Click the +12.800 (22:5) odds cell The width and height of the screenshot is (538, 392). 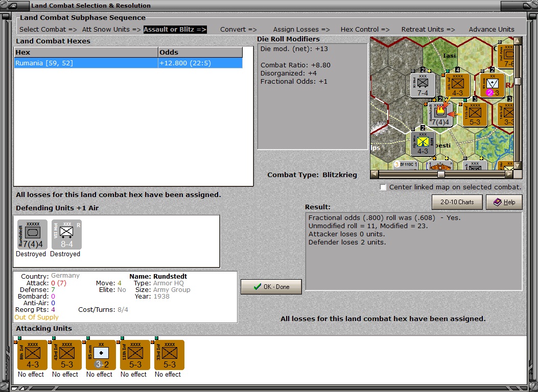[200, 63]
